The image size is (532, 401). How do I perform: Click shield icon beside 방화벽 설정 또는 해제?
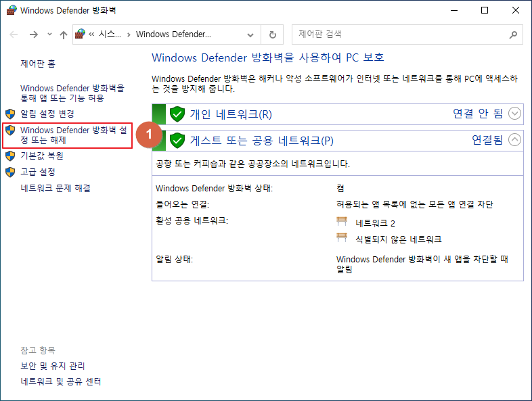click(10, 130)
